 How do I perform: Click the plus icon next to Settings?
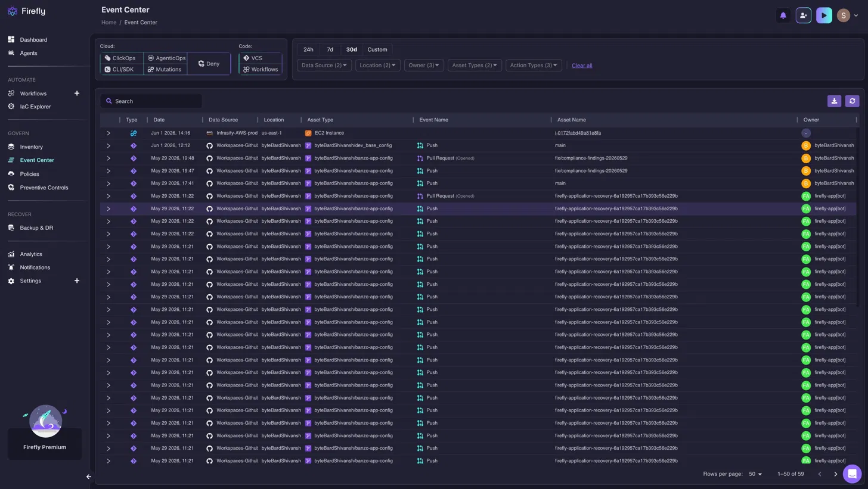tap(77, 281)
